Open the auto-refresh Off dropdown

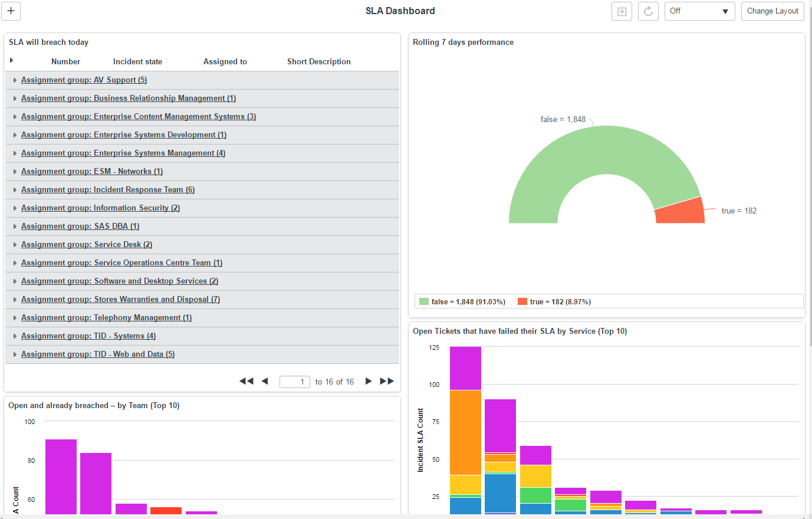699,11
